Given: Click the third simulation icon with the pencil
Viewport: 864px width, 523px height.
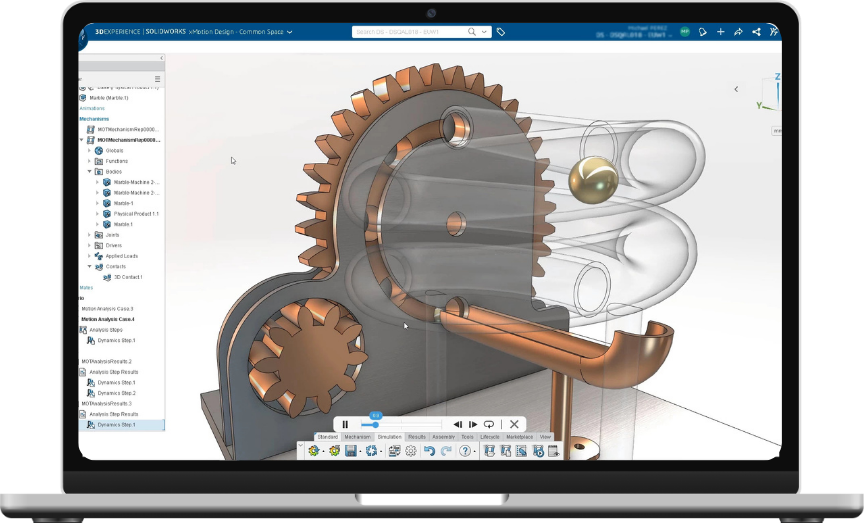Looking at the screenshot, I should 521,450.
